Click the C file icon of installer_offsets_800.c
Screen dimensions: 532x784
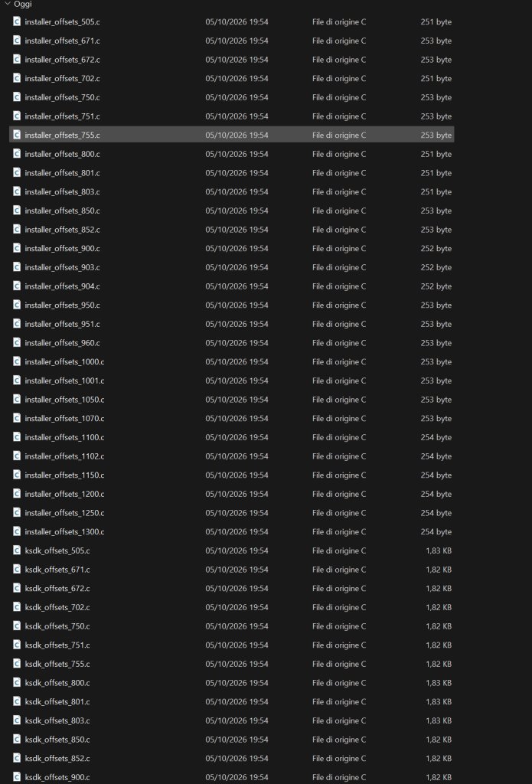click(17, 154)
